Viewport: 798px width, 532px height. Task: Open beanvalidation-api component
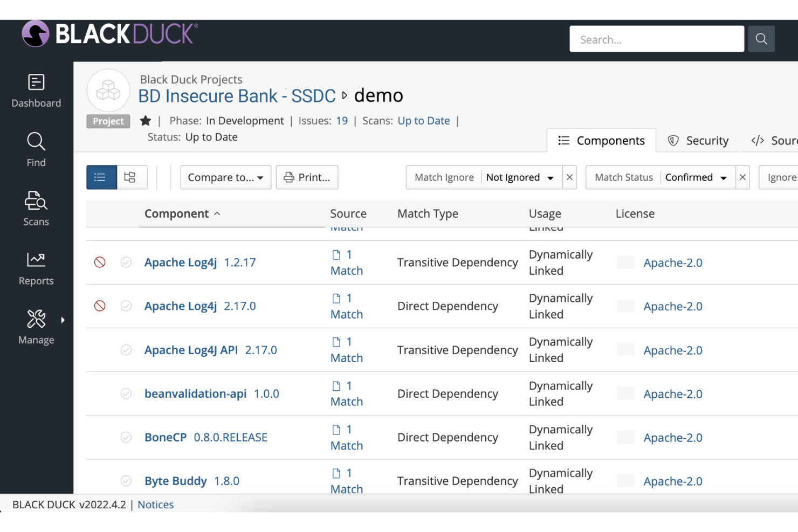tap(196, 393)
